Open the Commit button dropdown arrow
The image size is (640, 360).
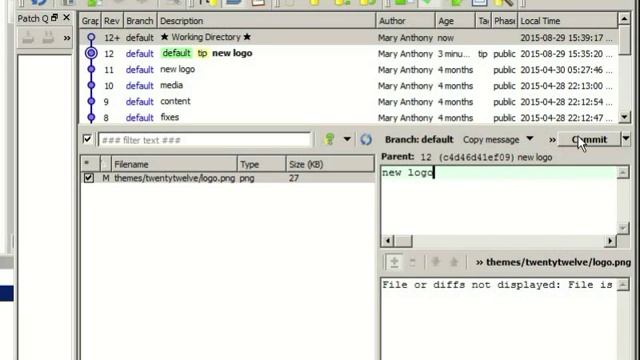(626, 139)
